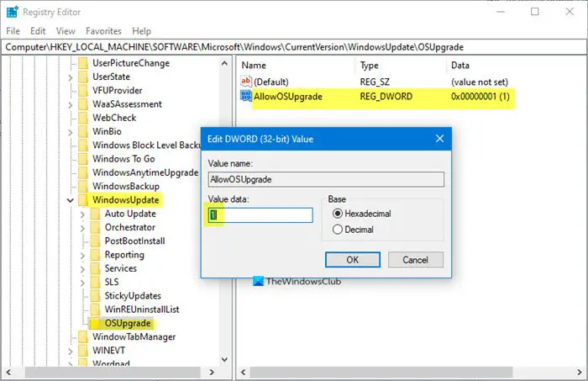Image resolution: width=588 pixels, height=381 pixels.
Task: Expand the Reporting key
Action: (82, 255)
